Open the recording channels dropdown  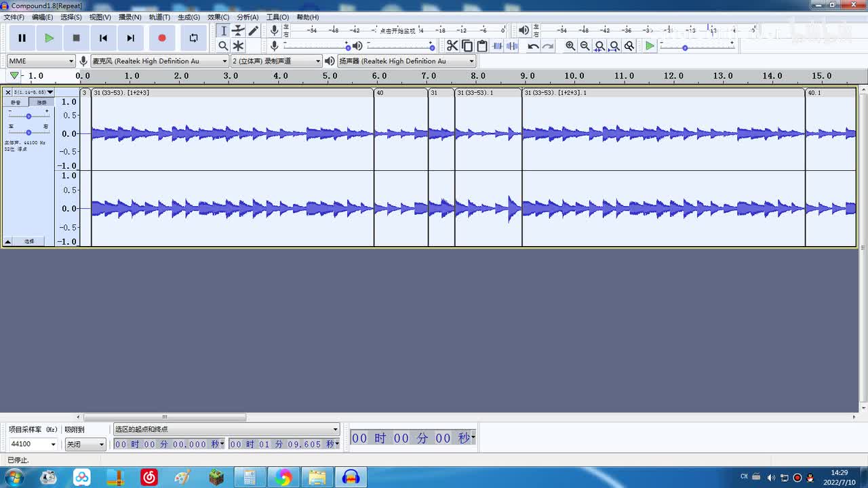pos(276,61)
